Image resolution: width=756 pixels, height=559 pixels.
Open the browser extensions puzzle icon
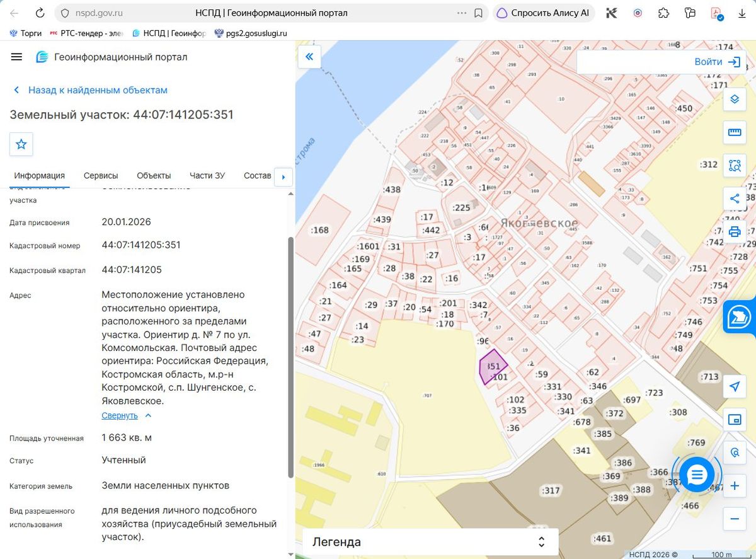click(663, 13)
